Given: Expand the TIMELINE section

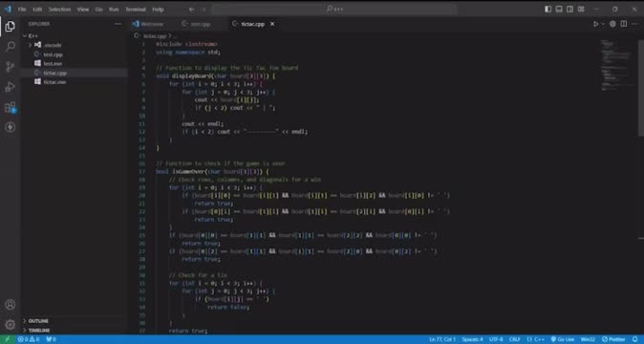Looking at the screenshot, I should coord(39,330).
